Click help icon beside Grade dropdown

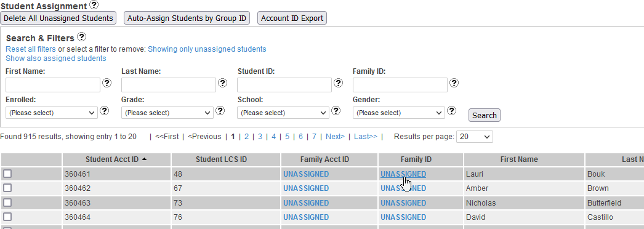[x=220, y=110]
